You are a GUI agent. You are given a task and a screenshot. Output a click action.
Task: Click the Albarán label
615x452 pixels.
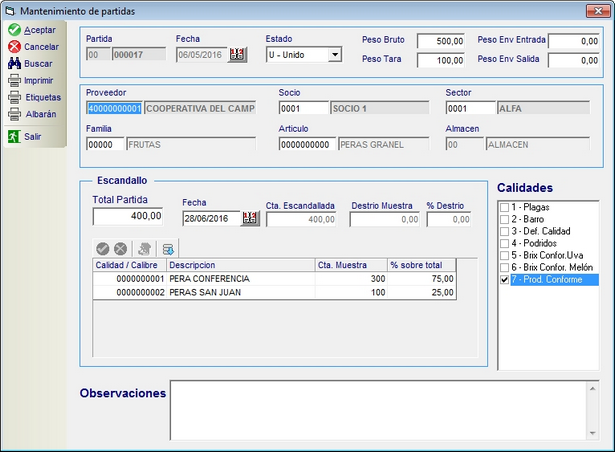(41, 114)
